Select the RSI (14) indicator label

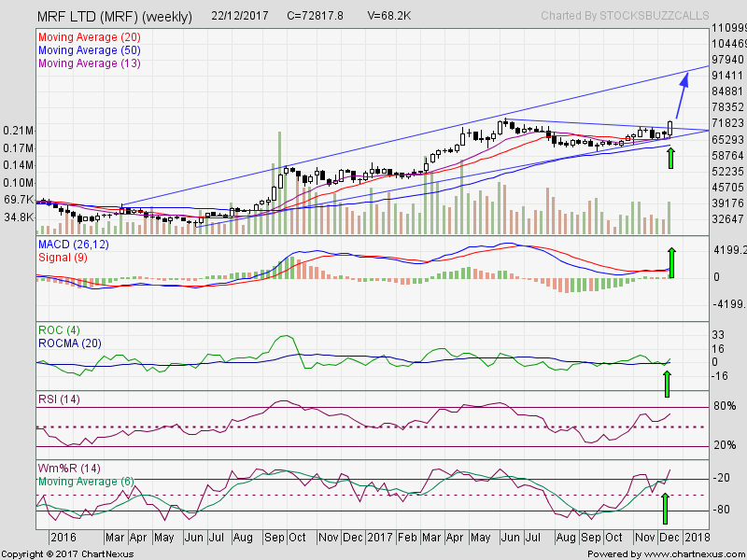[x=57, y=398]
